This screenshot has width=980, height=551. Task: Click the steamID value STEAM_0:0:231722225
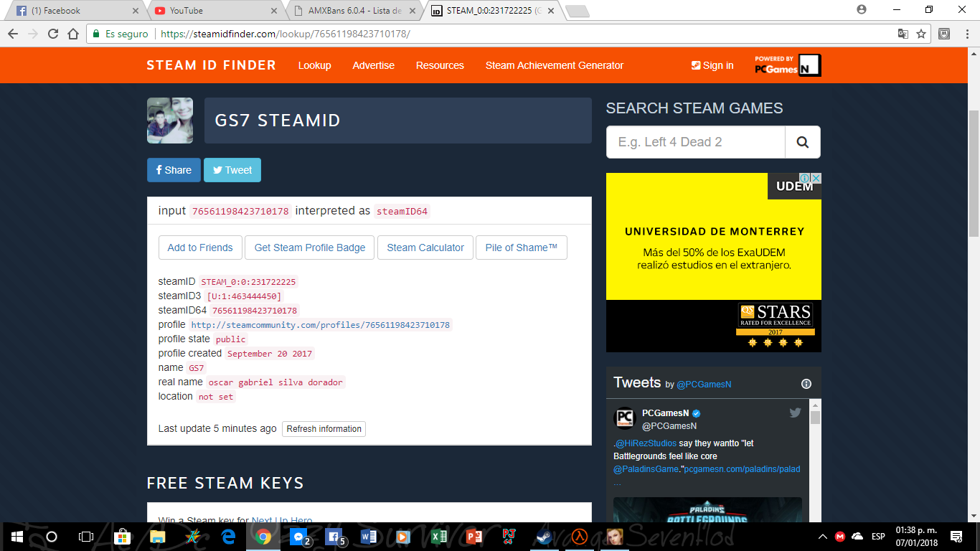coord(248,282)
